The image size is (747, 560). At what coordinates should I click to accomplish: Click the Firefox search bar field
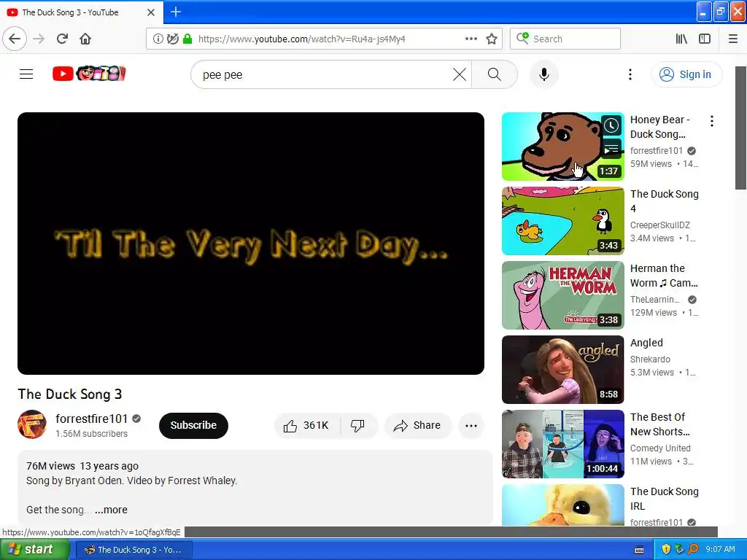(x=565, y=39)
